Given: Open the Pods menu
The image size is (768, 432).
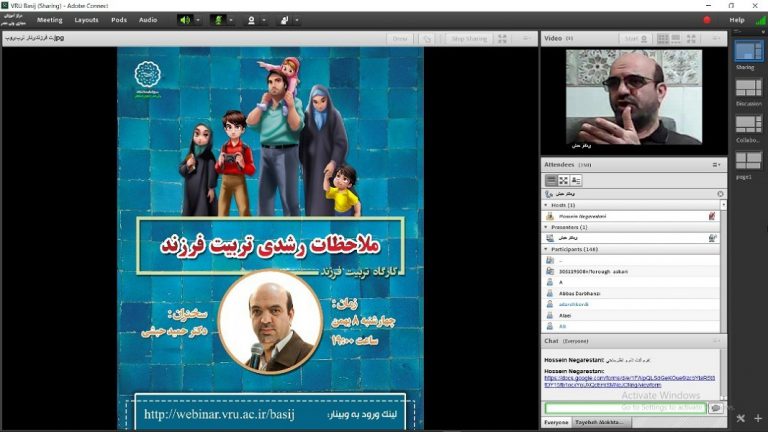Looking at the screenshot, I should tap(119, 20).
